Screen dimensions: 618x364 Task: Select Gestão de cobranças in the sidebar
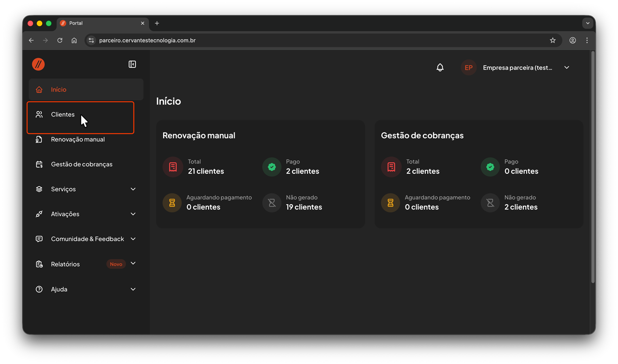coord(82,164)
